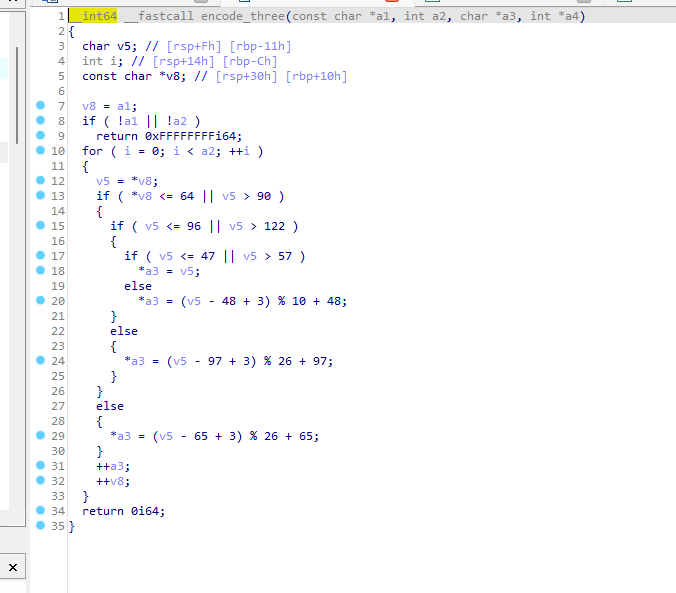The height and width of the screenshot is (593, 676).
Task: Click the 'return 0i64' statement
Action: click(x=123, y=510)
